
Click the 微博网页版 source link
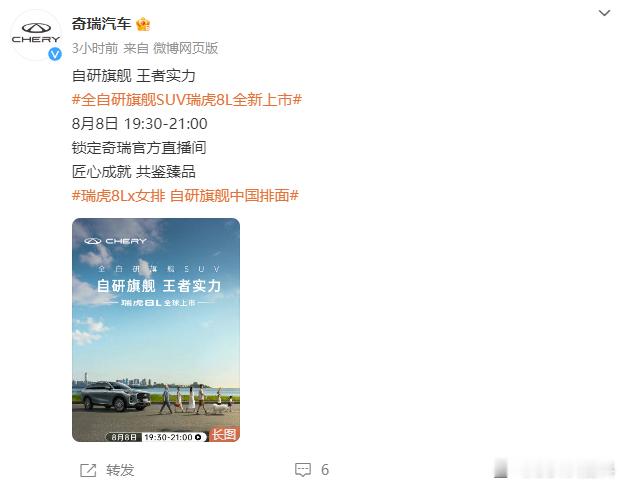(186, 48)
